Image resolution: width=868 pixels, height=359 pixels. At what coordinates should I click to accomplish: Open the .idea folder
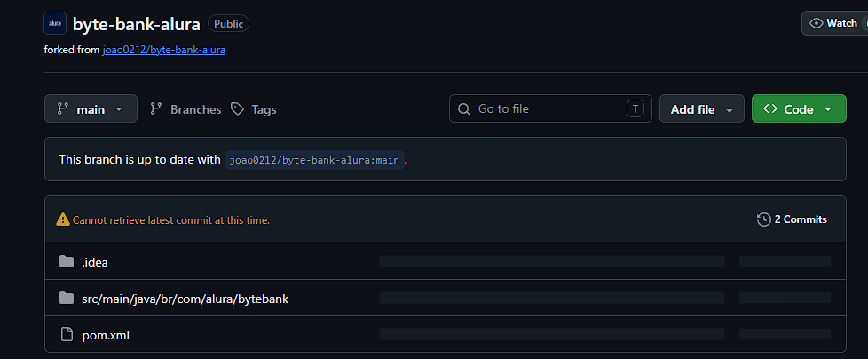(95, 262)
